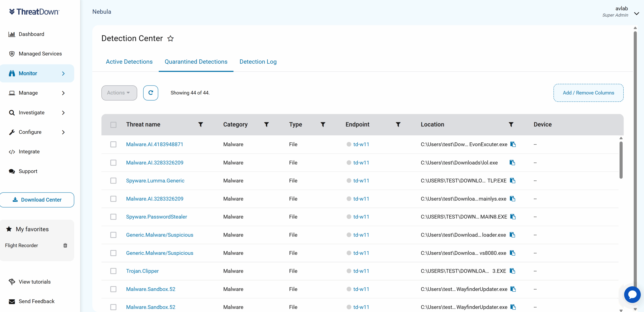Open Location column filter icon

pos(511,125)
